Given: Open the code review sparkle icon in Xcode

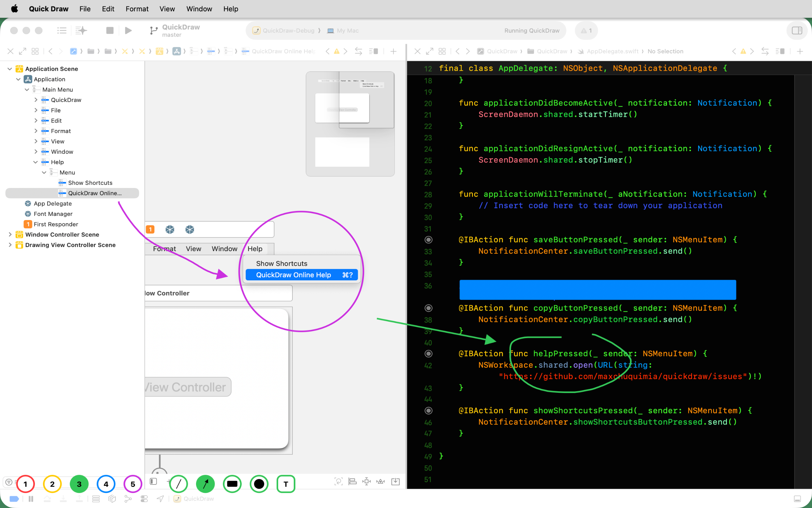Looking at the screenshot, I should coord(81,30).
